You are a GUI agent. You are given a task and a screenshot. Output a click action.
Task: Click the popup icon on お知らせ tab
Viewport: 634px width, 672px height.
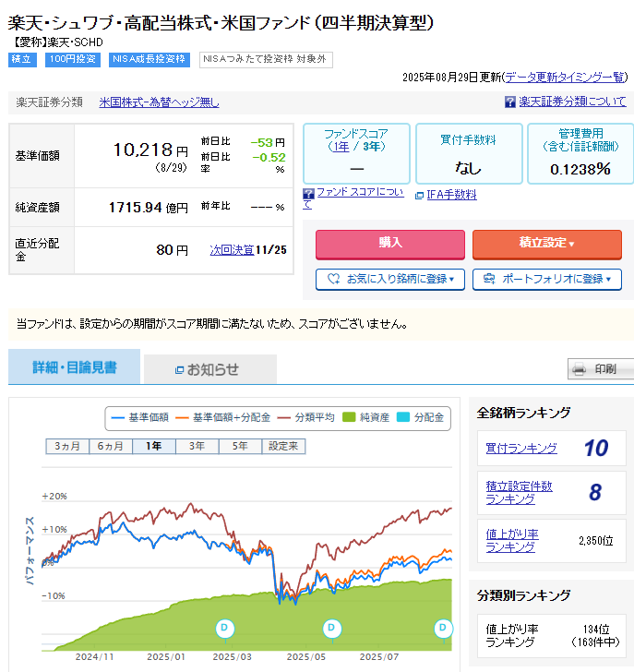179,369
